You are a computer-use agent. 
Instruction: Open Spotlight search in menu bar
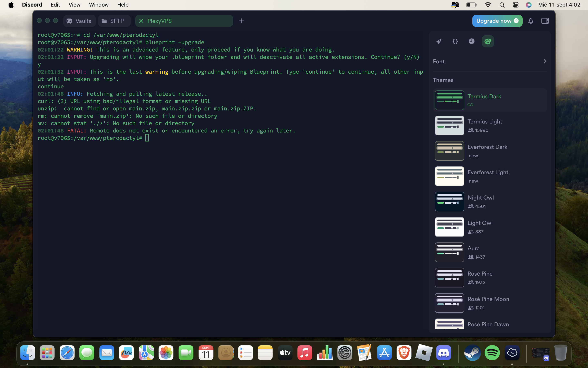tap(502, 5)
